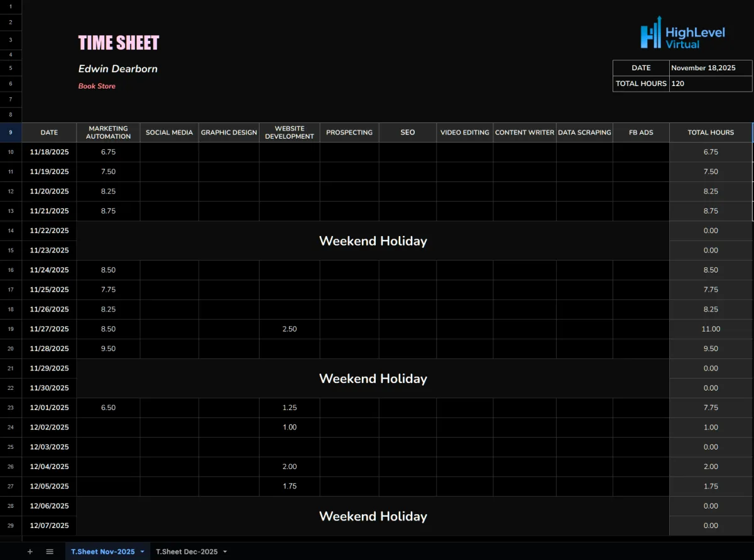Select marketing automation 7.50 on 11/19/2025

pos(108,171)
